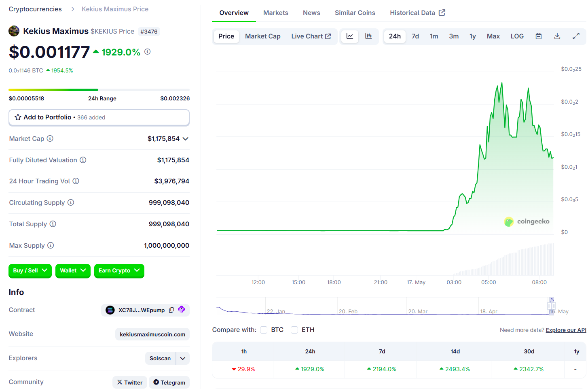The height and width of the screenshot is (389, 588).
Task: Select the line chart view icon
Action: [x=350, y=36]
